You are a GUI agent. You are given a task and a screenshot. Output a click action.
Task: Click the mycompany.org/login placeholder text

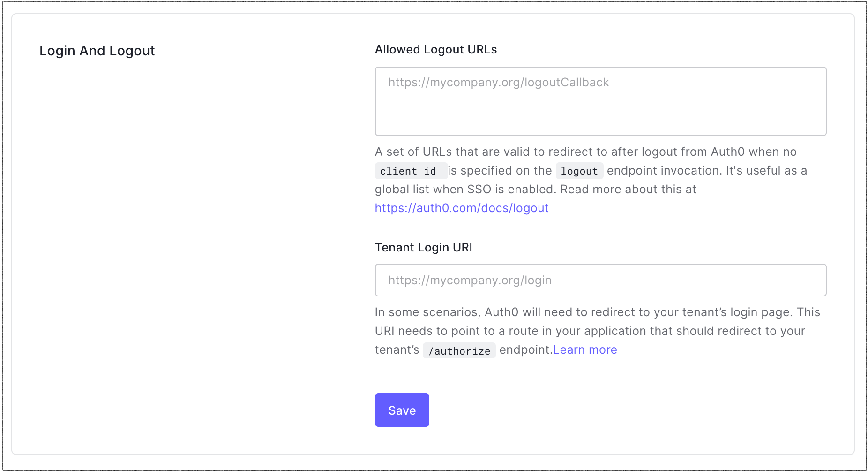pyautogui.click(x=470, y=280)
